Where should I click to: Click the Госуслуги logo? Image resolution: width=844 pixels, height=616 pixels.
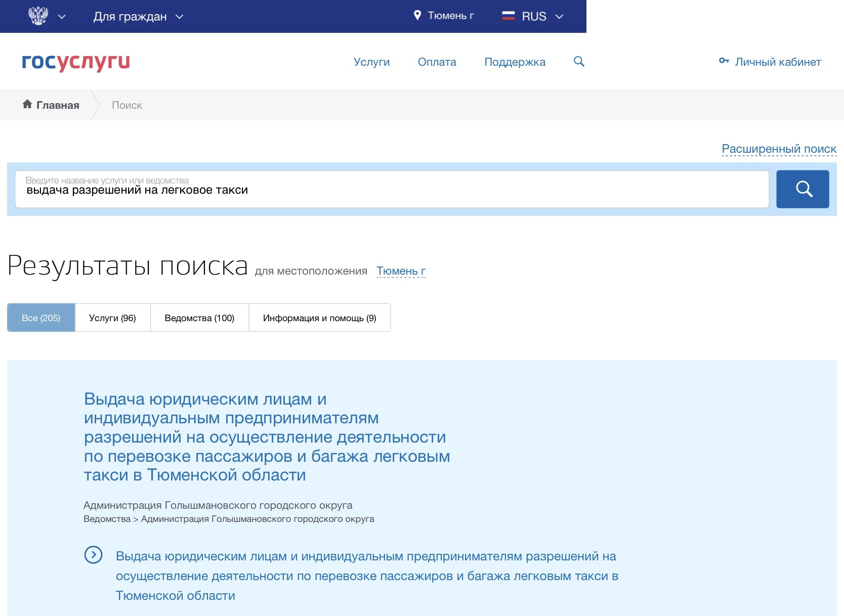[x=76, y=62]
